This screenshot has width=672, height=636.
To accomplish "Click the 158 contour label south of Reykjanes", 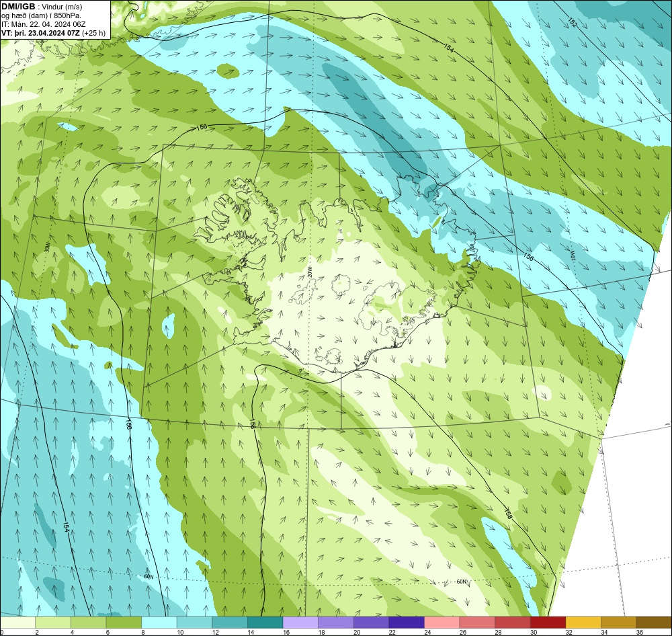I will [x=253, y=424].
